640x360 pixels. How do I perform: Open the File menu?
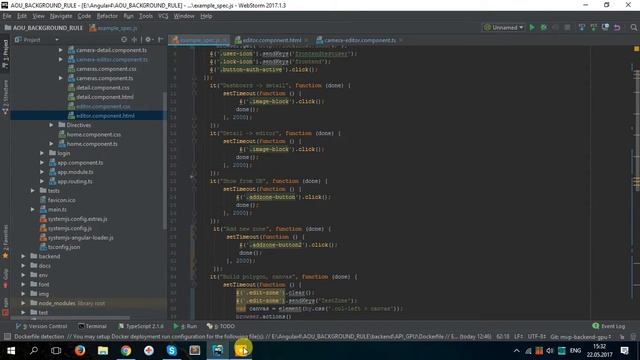tap(7, 16)
